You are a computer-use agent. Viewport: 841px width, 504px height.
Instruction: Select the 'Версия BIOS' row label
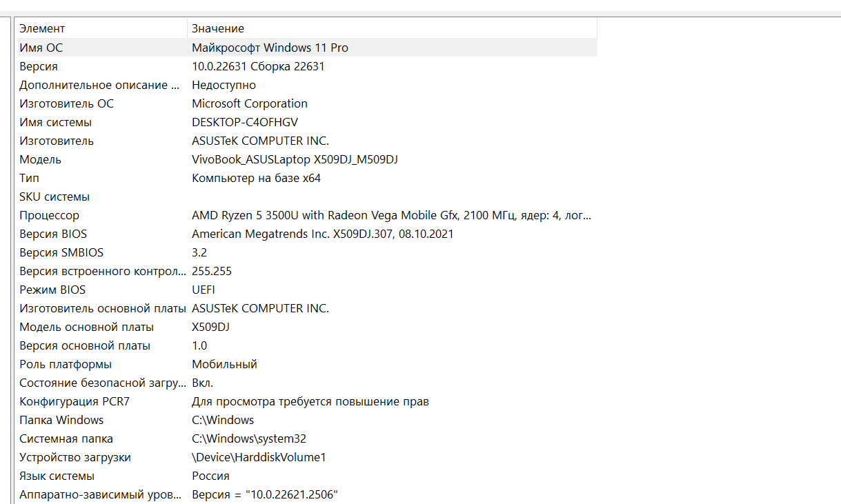click(x=53, y=234)
